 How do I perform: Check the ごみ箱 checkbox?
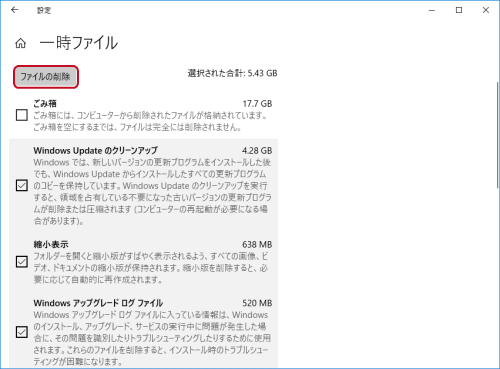[22, 115]
